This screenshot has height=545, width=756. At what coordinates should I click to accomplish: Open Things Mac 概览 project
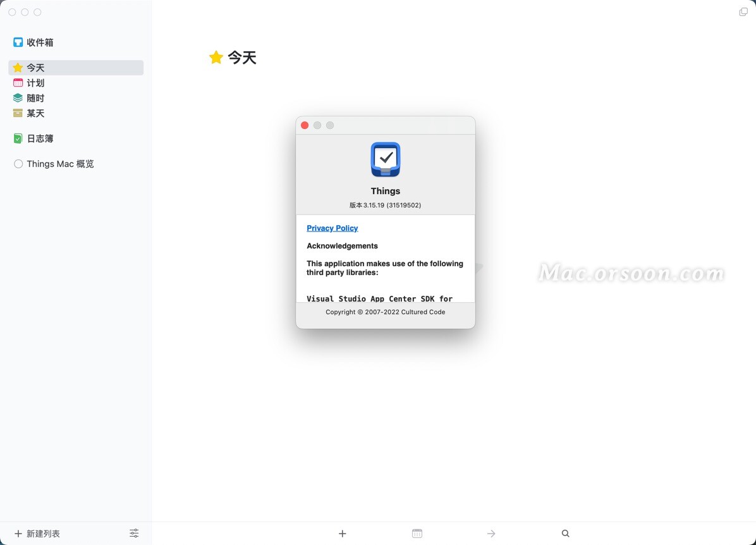coord(76,164)
